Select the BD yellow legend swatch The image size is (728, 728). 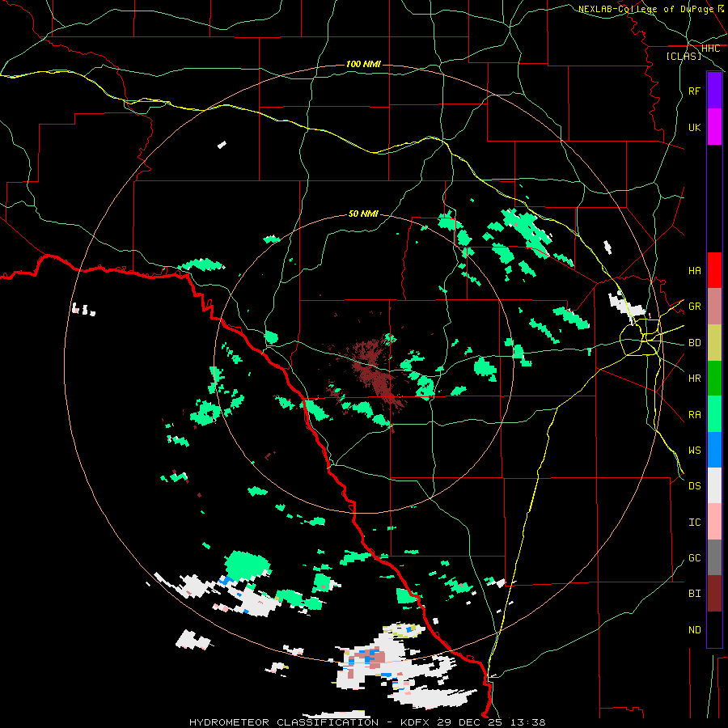(x=714, y=343)
